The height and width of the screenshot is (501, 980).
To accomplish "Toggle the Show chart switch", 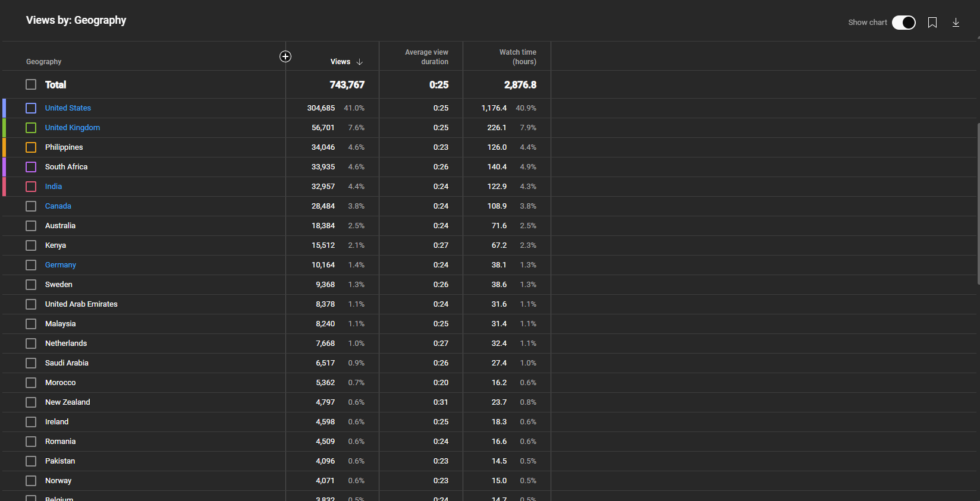I will [x=903, y=23].
